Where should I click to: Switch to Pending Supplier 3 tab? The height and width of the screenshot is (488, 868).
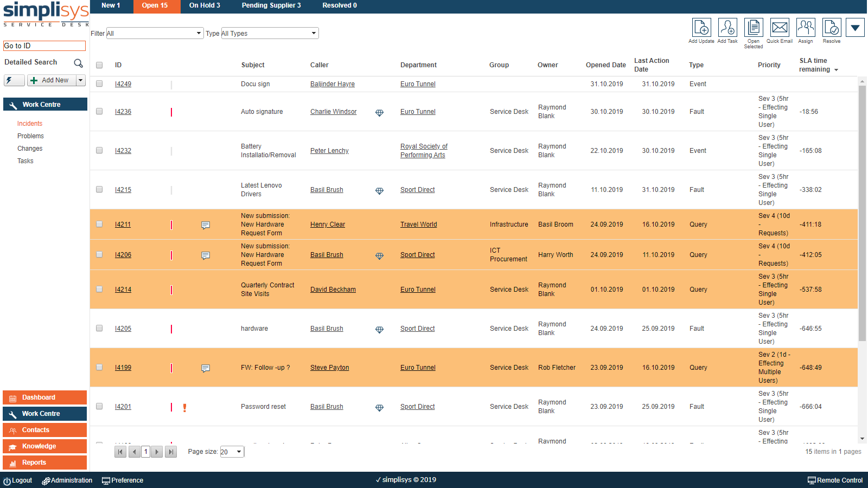pos(271,6)
